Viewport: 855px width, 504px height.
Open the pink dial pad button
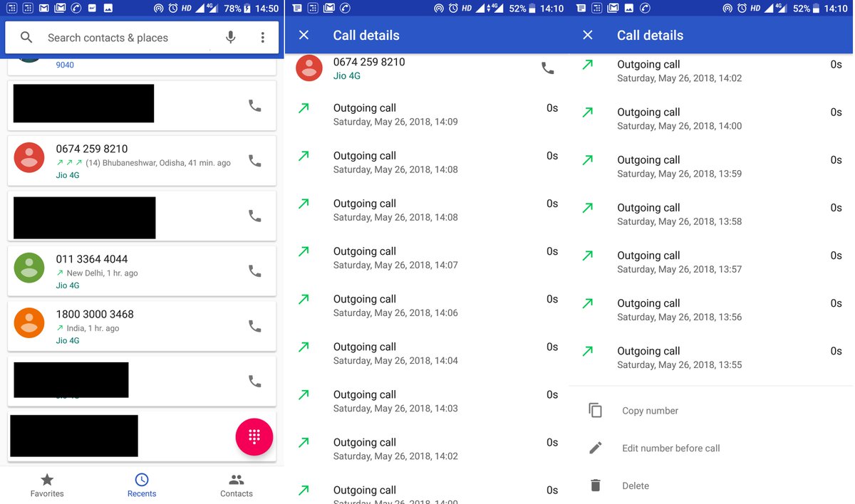click(x=254, y=436)
